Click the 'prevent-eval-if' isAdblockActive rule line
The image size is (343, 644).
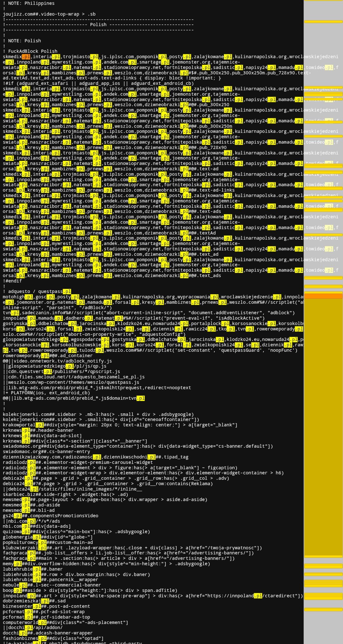pos(134,318)
